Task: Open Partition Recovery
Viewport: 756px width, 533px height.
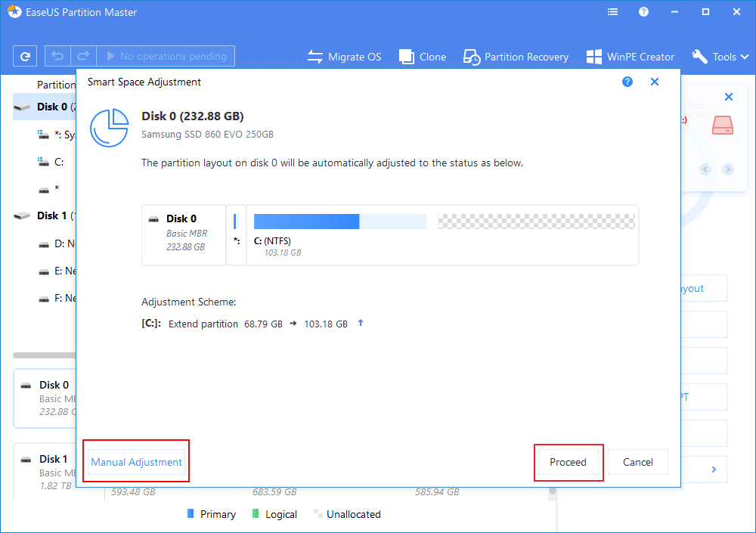Action: tap(516, 57)
